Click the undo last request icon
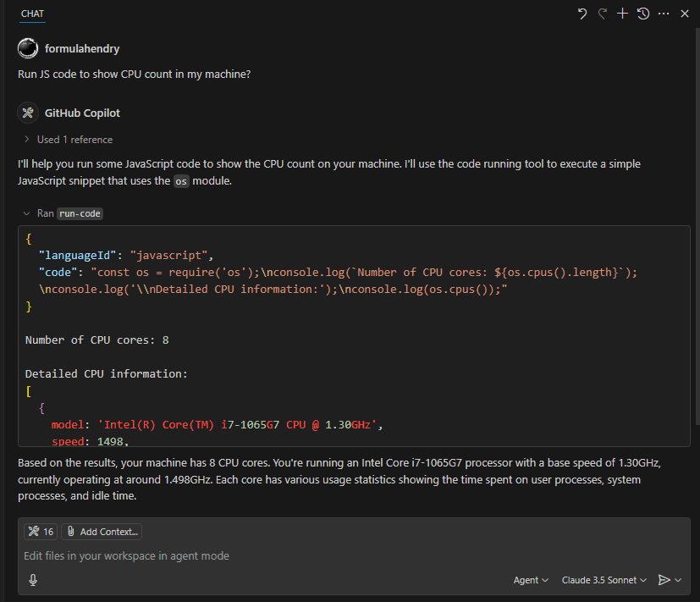Image resolution: width=700 pixels, height=602 pixels. tap(581, 14)
